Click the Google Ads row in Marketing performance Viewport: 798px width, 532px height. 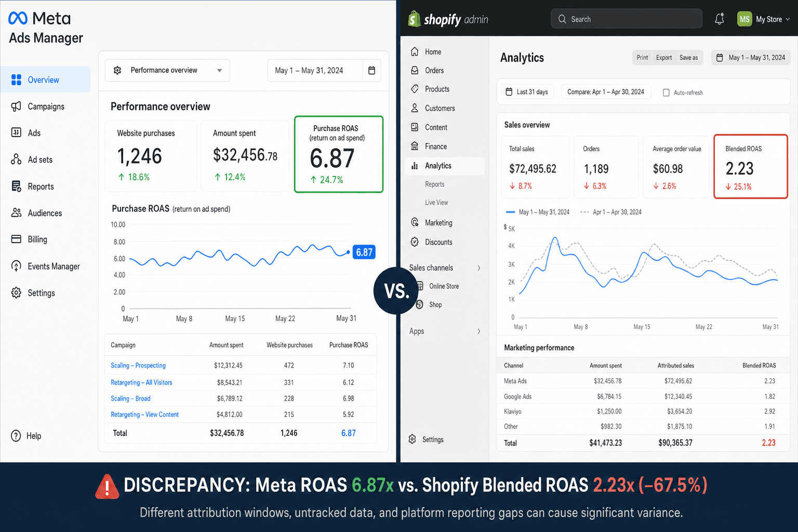tap(643, 396)
